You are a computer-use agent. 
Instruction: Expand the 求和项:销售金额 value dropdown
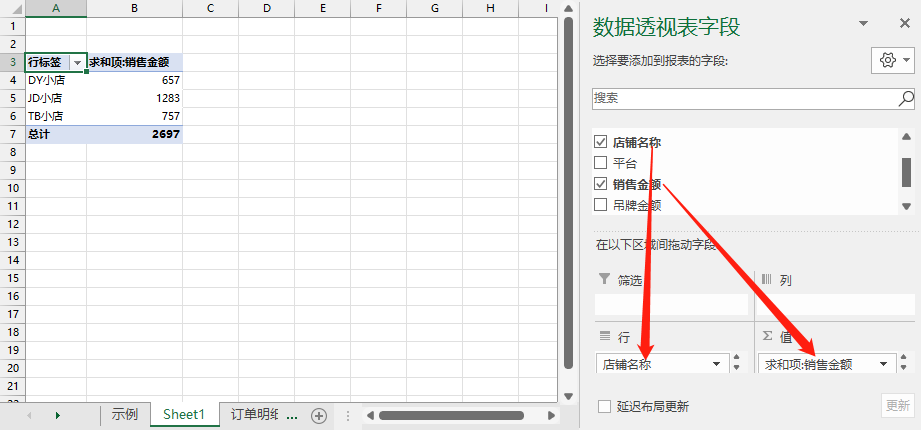coord(883,364)
